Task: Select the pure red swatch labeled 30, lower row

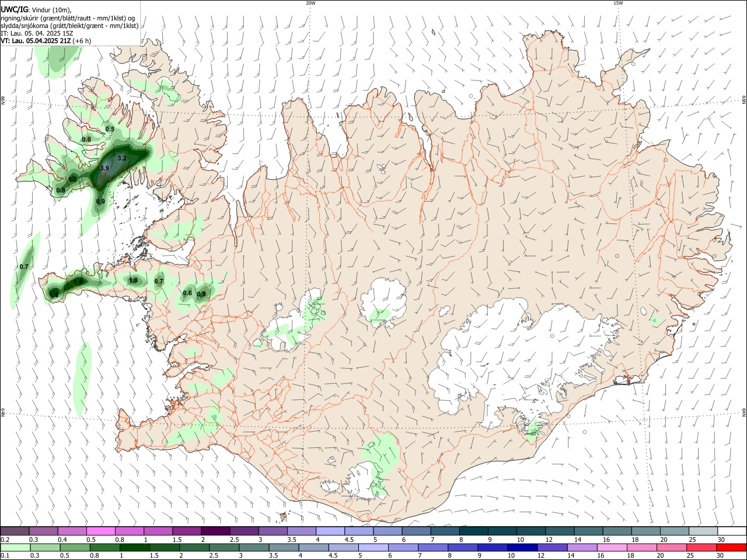Action: (731, 547)
